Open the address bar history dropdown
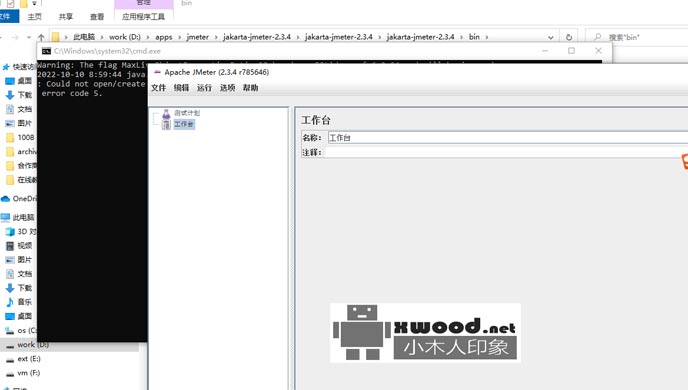 coord(551,37)
